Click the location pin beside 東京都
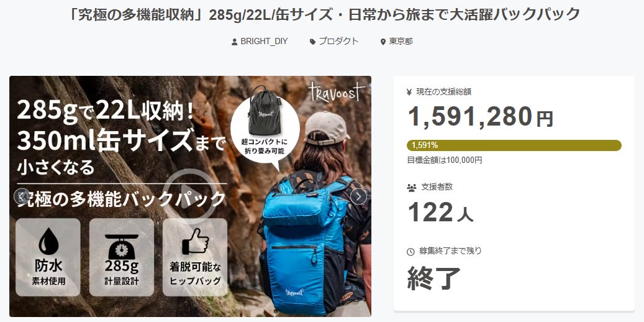The width and height of the screenshot is (644, 322). click(383, 42)
